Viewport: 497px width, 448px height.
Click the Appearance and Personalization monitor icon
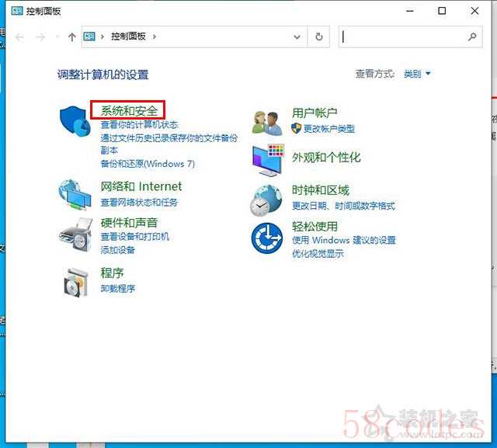click(267, 159)
